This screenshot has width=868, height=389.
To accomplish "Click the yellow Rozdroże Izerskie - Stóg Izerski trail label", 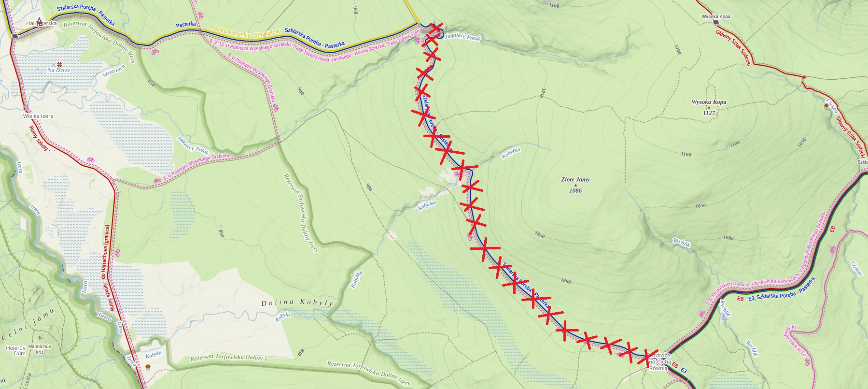I will click(246, 30).
